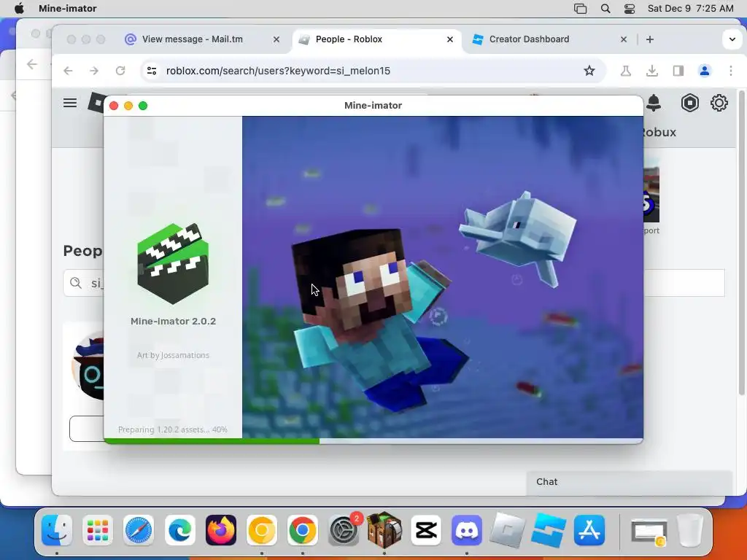Open Discord from the Dock

(x=467, y=530)
